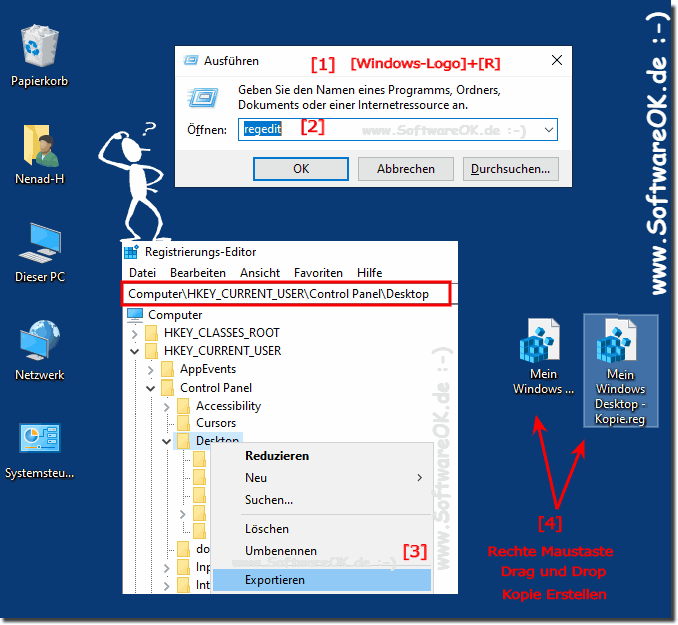Screen dimensions: 678x625
Task: Open the Öffnen combo box dropdown arrow
Action: (x=549, y=130)
